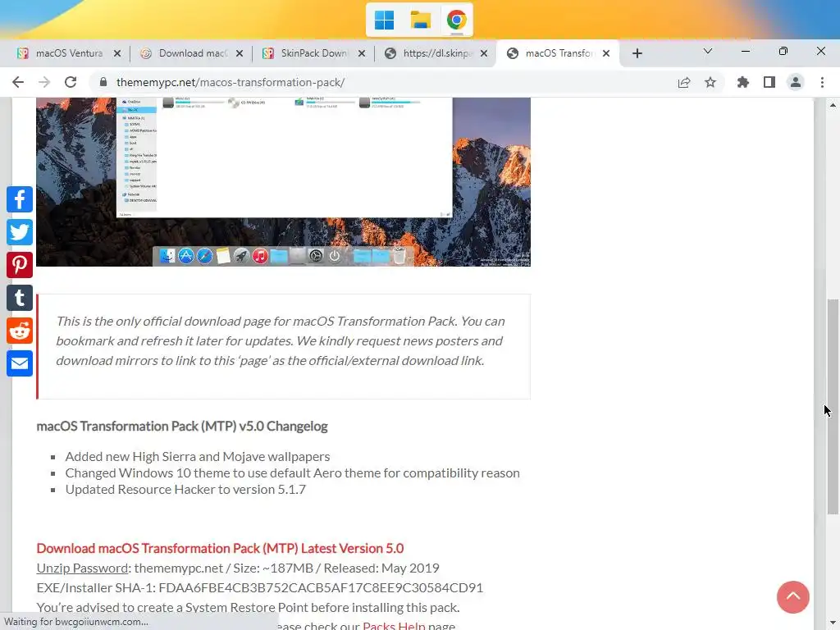
Task: Click the System Restore Point advice line
Action: pyautogui.click(x=248, y=608)
